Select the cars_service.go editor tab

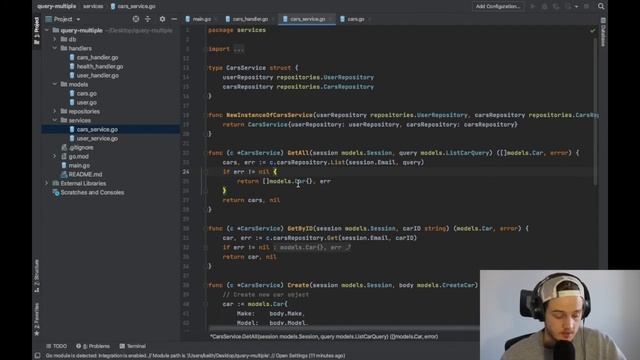point(307,19)
